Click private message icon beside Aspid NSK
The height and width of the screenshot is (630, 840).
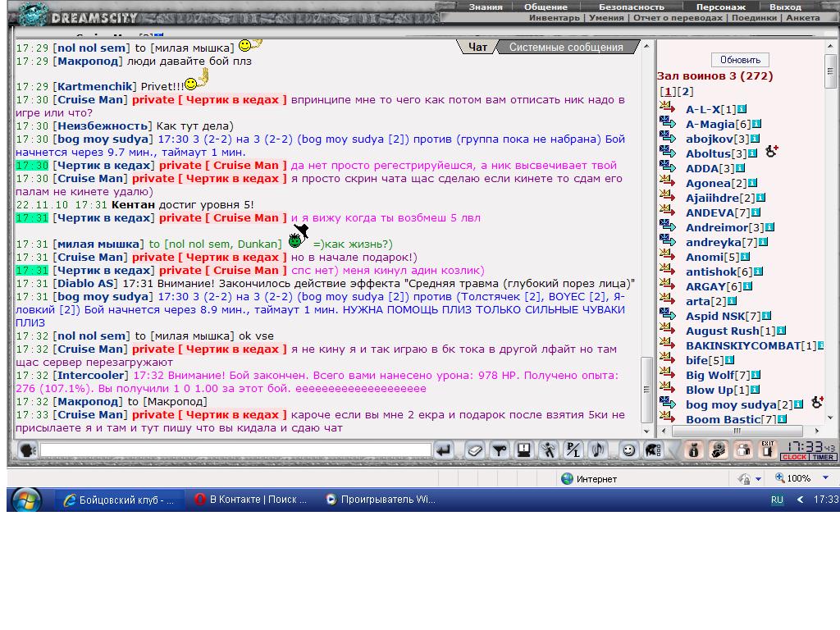point(668,314)
